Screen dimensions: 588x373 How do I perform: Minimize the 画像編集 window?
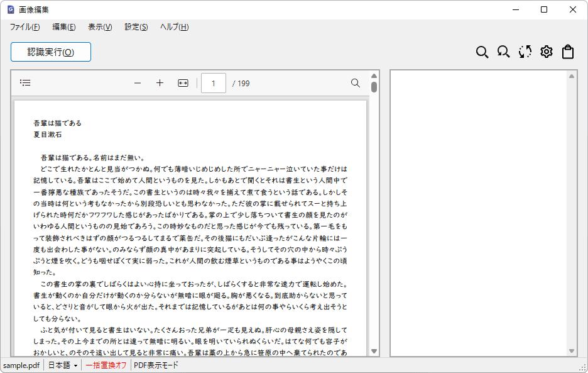[x=516, y=10]
